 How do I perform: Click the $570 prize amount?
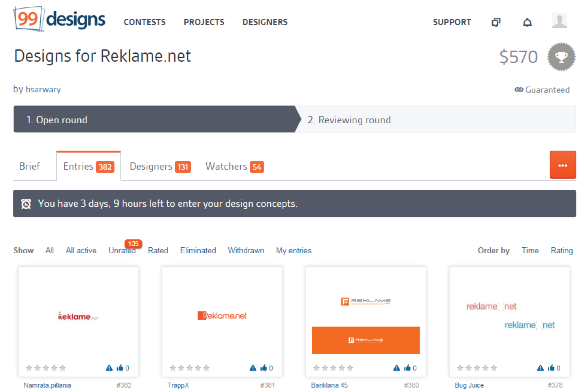pos(518,57)
